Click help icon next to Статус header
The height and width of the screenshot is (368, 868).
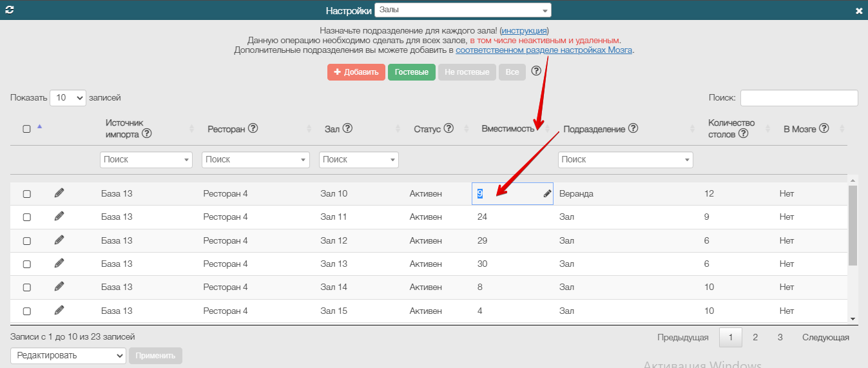click(x=448, y=128)
